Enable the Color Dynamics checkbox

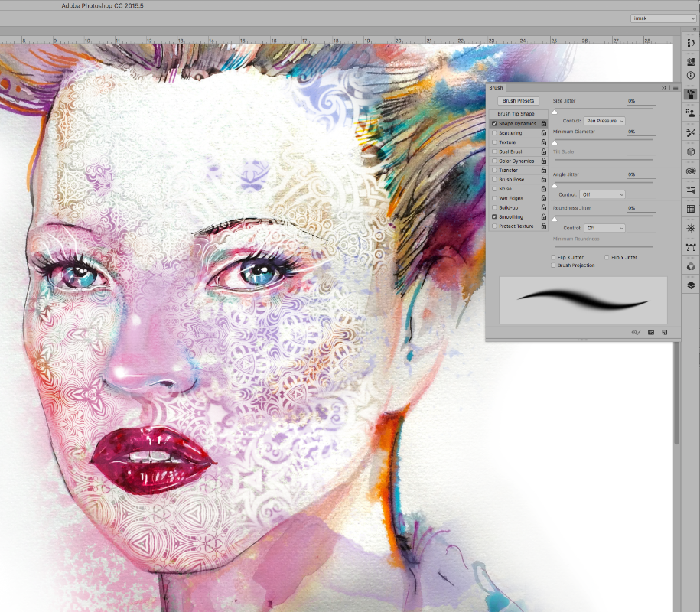pyautogui.click(x=494, y=161)
